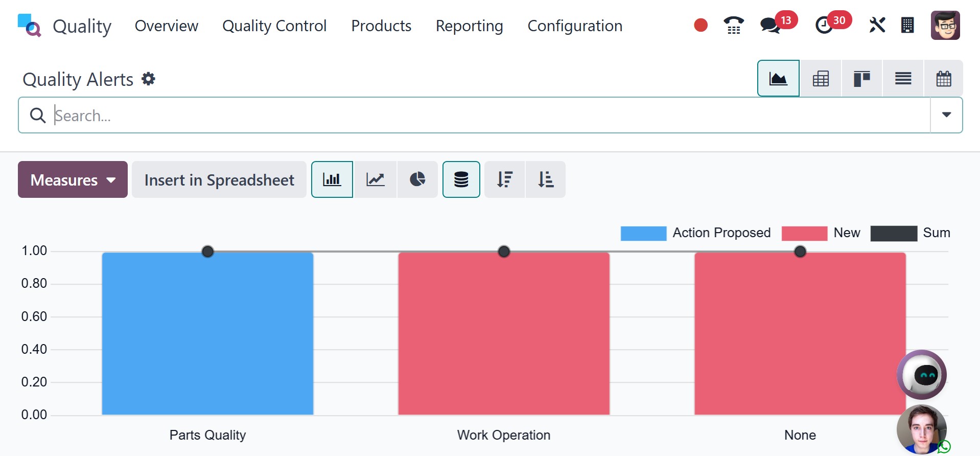The image size is (980, 456).
Task: Select line chart mode
Action: (376, 179)
